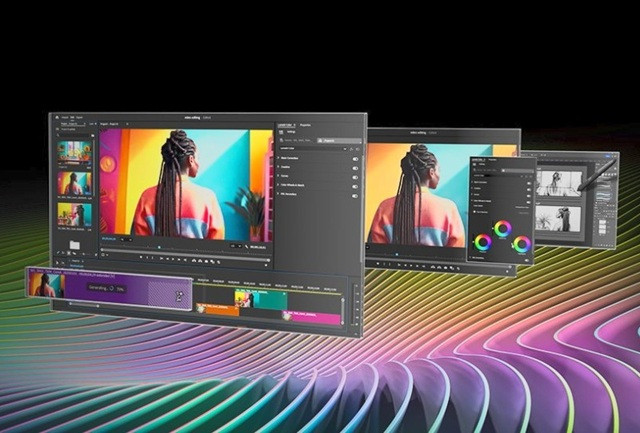Select the purple Generating clip on the timeline
This screenshot has height=433, width=640.
(109, 288)
